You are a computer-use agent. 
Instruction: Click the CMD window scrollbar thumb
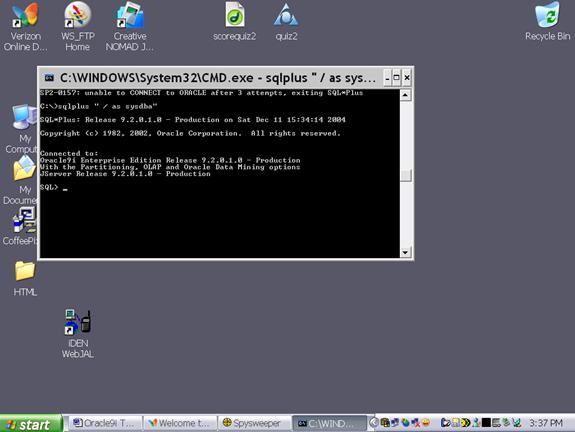406,175
